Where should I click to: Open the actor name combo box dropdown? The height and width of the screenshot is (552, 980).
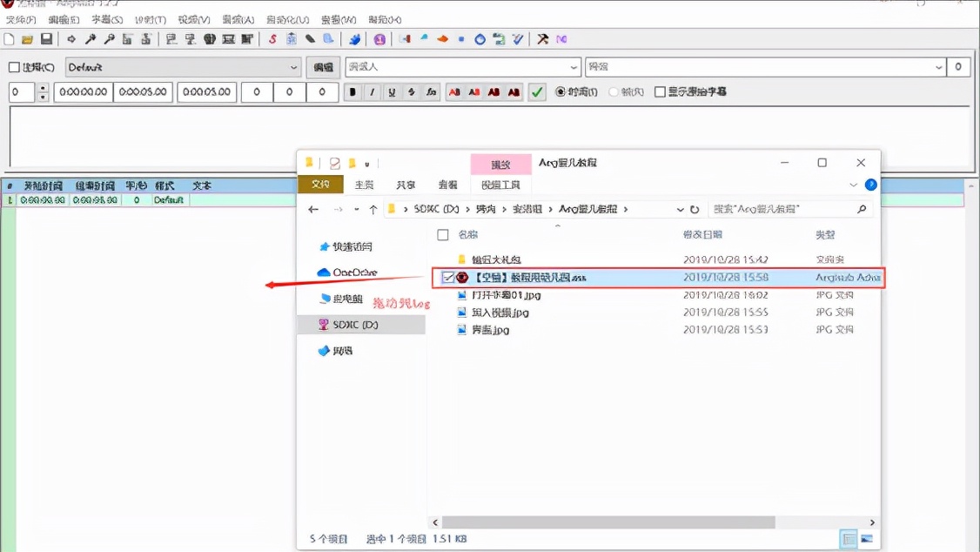point(574,67)
